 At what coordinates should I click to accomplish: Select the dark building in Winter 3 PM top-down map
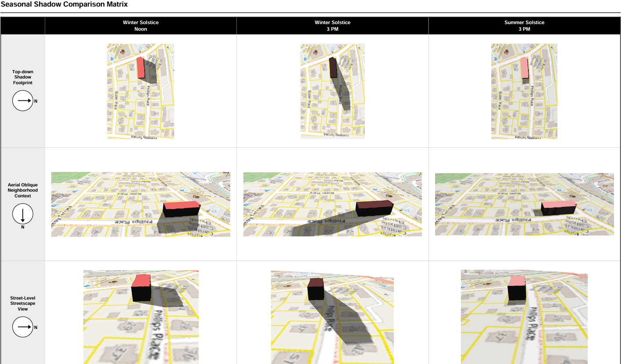pos(333,68)
